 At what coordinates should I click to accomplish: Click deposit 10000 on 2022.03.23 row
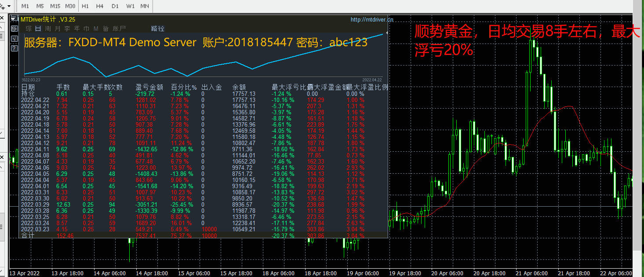(209, 229)
